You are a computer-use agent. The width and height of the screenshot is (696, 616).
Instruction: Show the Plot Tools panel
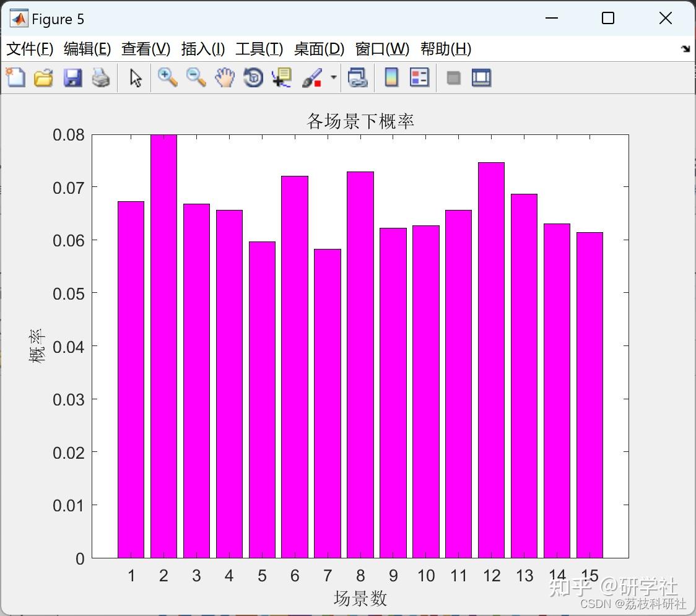[481, 77]
